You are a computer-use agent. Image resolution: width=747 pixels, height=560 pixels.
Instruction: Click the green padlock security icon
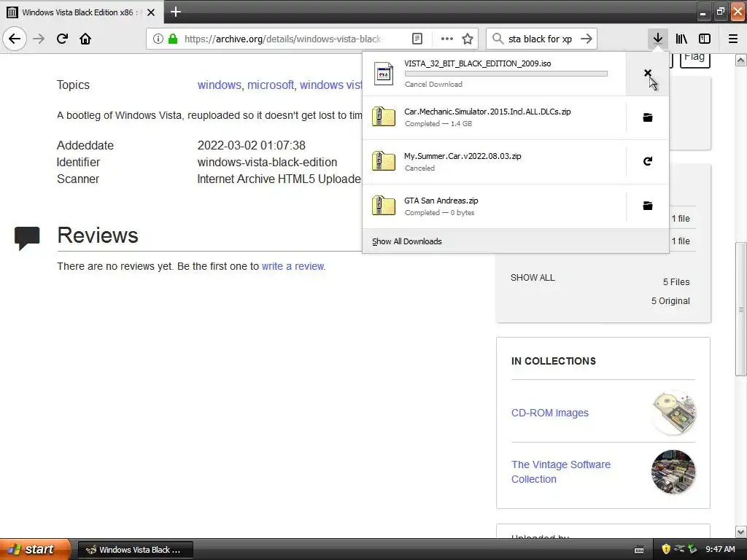[172, 39]
